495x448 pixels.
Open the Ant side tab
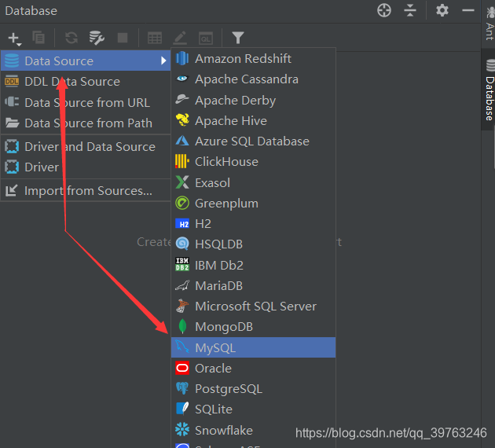pos(489,23)
